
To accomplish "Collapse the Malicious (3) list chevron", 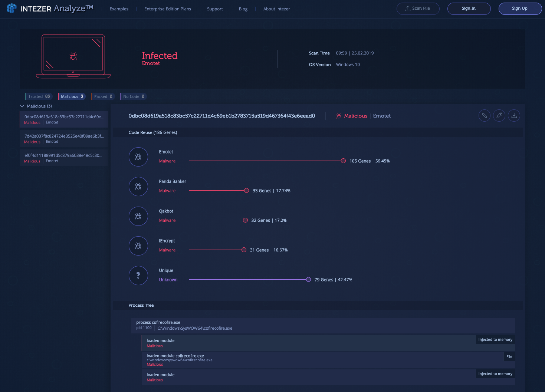I will [x=22, y=106].
